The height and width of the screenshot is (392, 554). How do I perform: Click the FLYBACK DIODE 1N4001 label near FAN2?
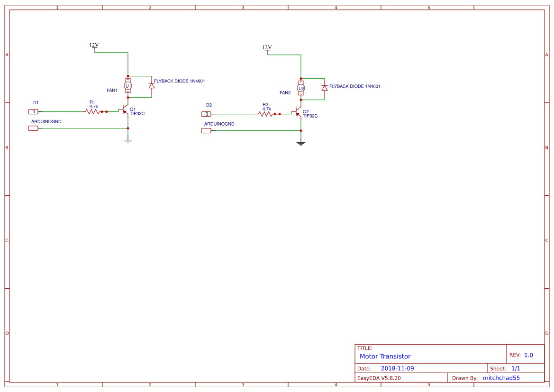coord(355,86)
